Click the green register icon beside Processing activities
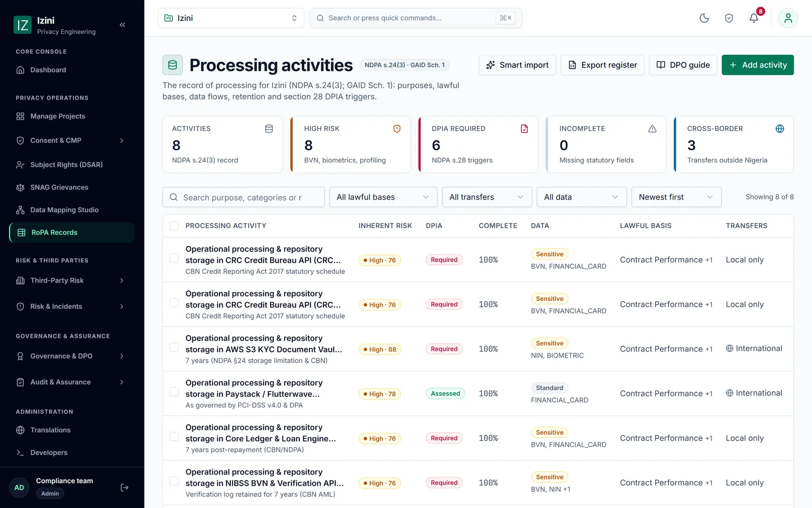 pyautogui.click(x=173, y=65)
